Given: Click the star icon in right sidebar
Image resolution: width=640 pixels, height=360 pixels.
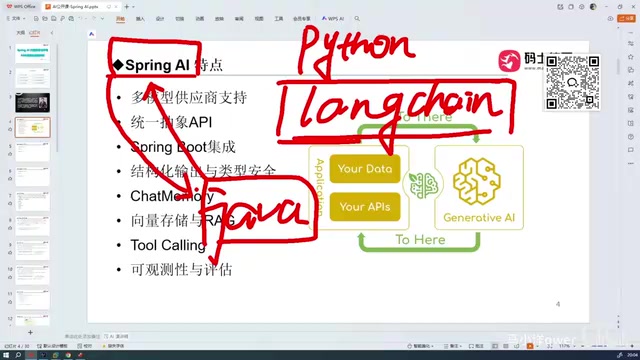Looking at the screenshot, I should [x=631, y=56].
